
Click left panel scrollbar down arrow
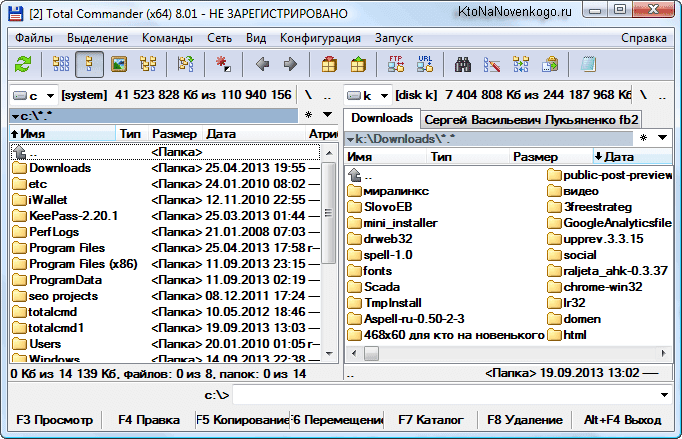point(329,354)
